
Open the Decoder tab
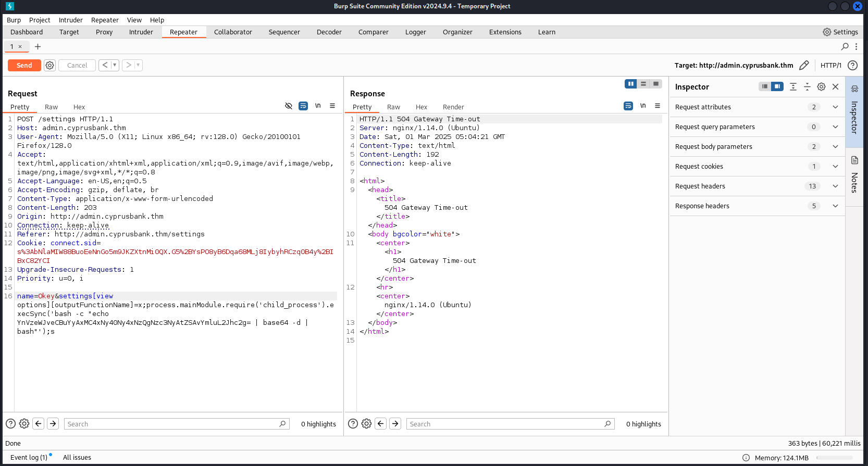click(329, 32)
